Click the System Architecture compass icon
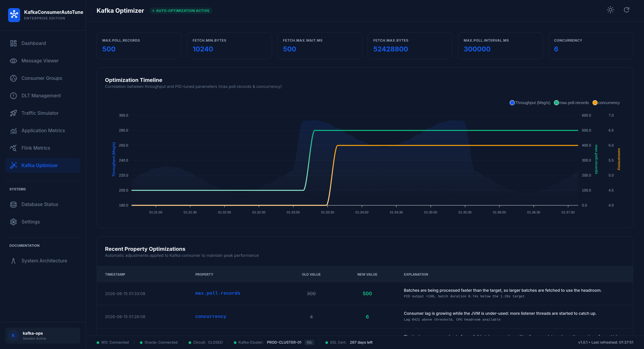644x349 pixels. point(13,261)
